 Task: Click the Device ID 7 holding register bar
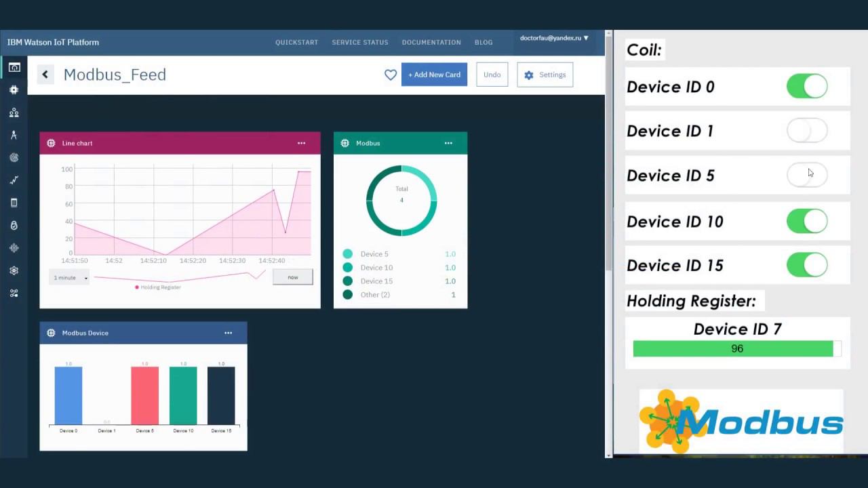pyautogui.click(x=737, y=348)
